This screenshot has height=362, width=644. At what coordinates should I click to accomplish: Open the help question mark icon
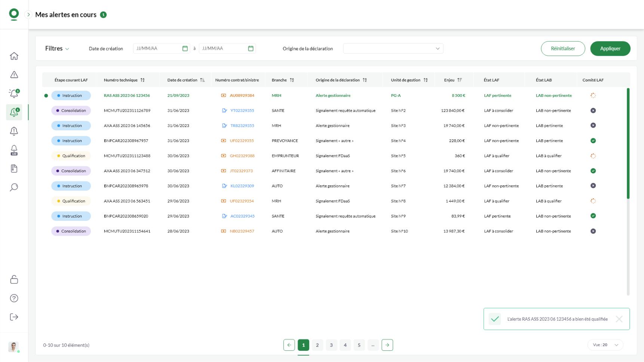[14, 298]
